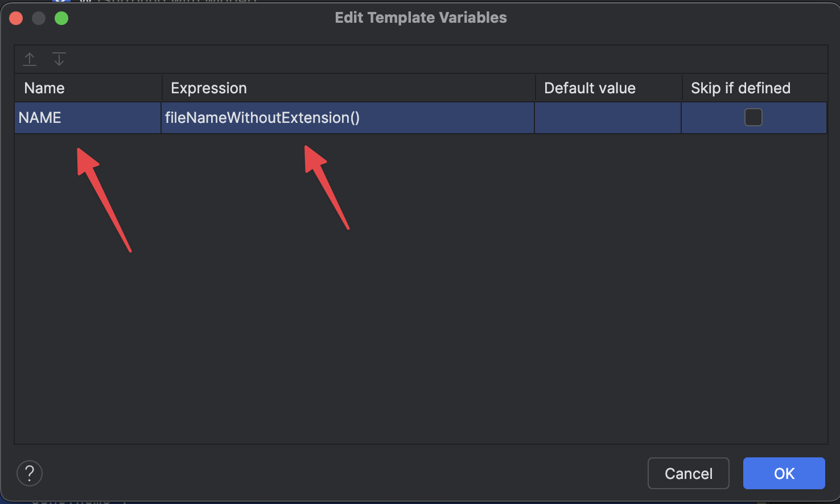Select the fileNameWithoutExtension() expression cell
The height and width of the screenshot is (504, 840).
pos(348,118)
